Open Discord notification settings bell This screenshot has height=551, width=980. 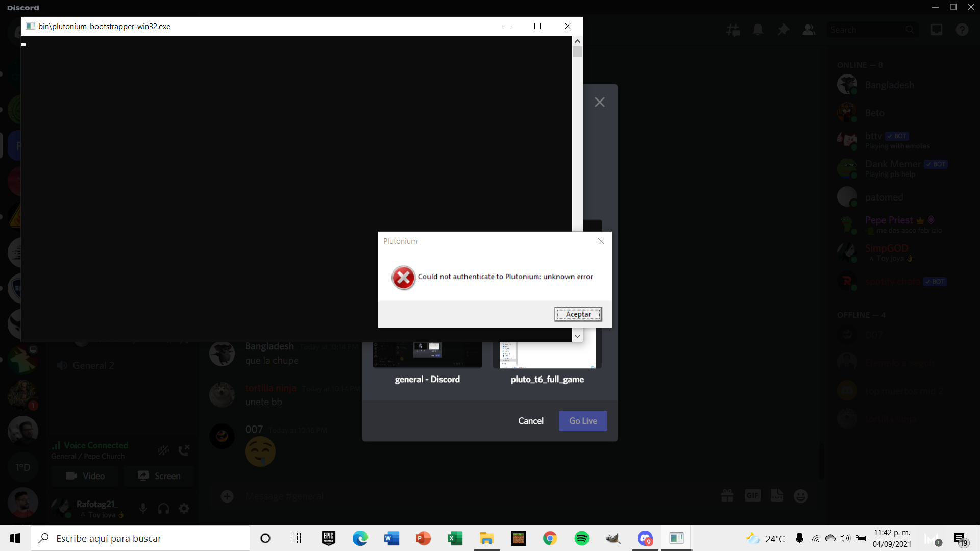pyautogui.click(x=758, y=30)
